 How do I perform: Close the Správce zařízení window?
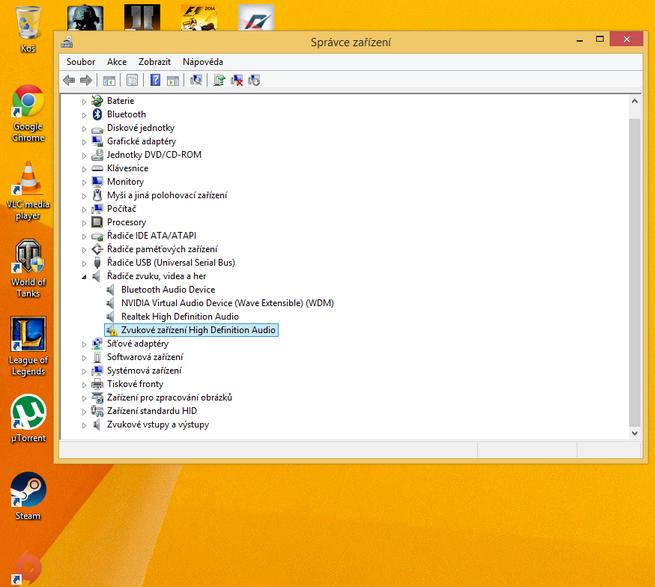click(x=626, y=39)
